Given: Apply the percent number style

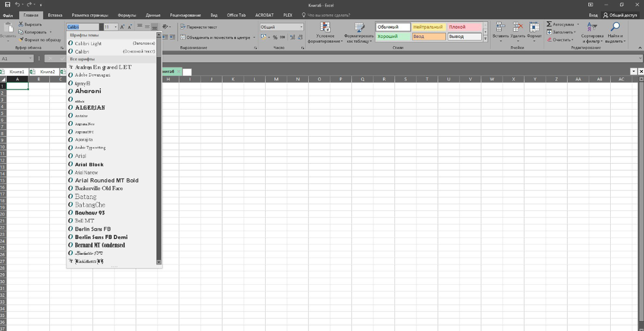Looking at the screenshot, I should coord(275,37).
